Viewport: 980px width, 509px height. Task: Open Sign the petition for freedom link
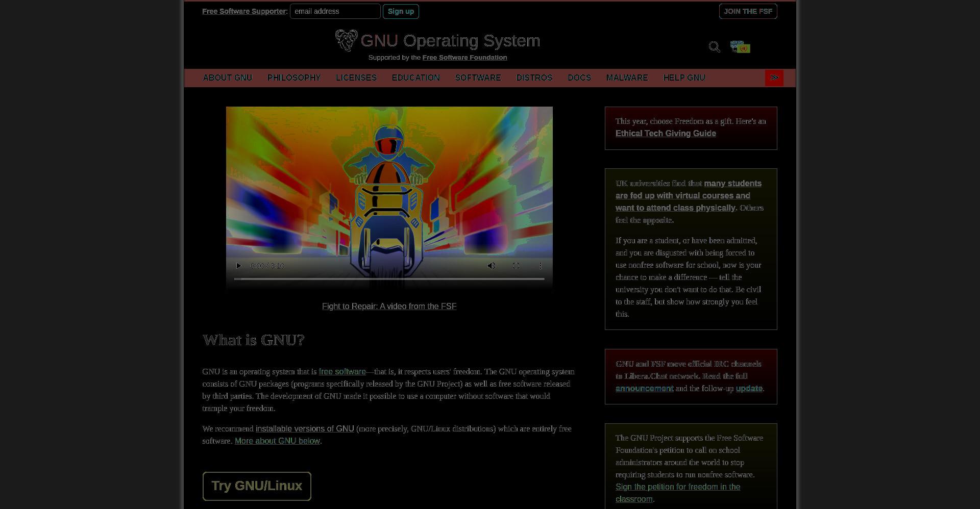(678, 493)
